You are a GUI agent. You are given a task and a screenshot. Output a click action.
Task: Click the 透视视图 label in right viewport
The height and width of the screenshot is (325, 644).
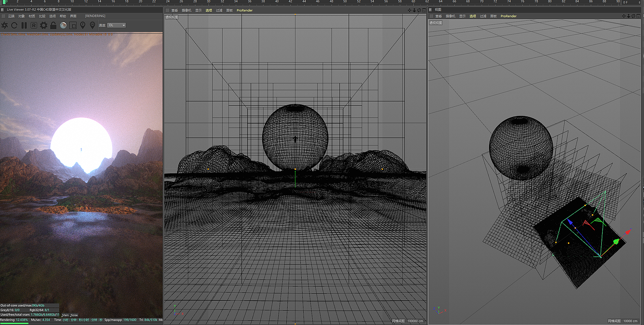436,23
